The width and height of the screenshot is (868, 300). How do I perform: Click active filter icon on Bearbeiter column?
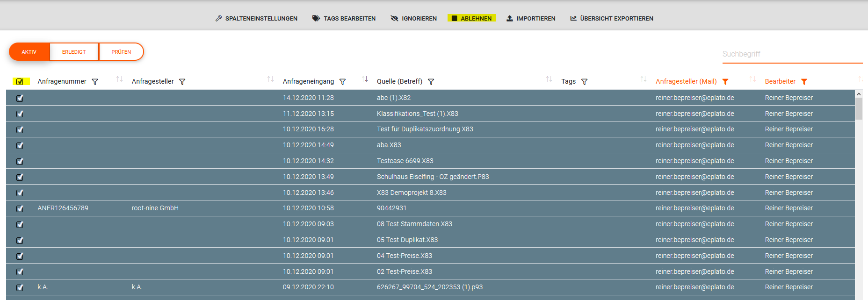[x=804, y=82]
